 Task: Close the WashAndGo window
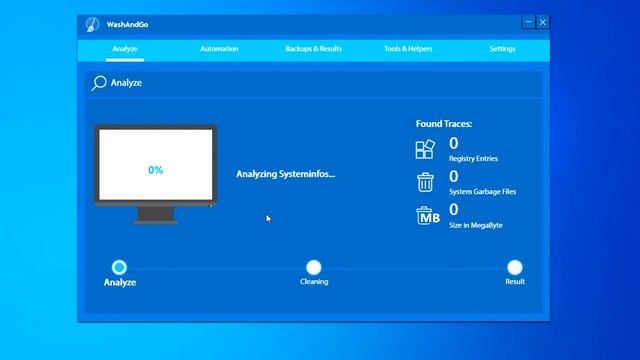coord(543,22)
